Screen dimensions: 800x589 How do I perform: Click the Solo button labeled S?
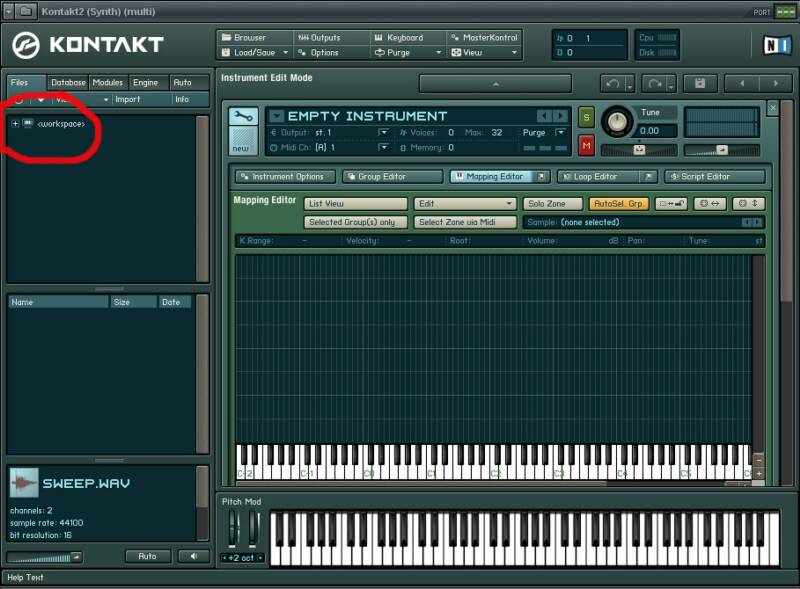pos(586,118)
